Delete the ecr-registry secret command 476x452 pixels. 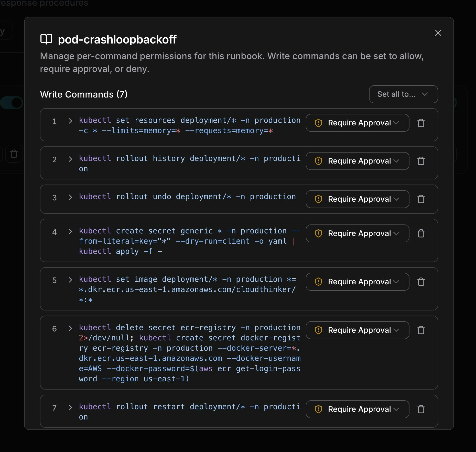tap(421, 330)
